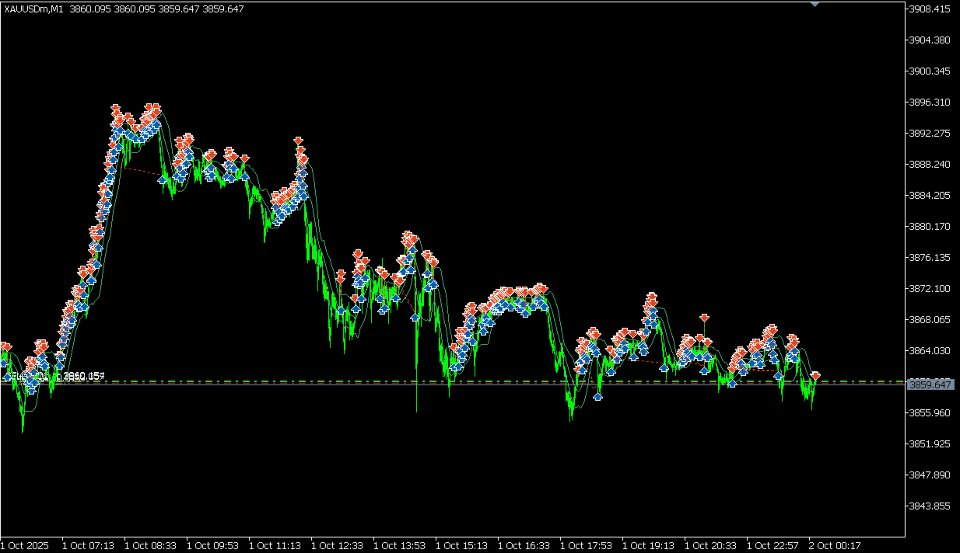The image size is (960, 553).
Task: Select the isolated red arrow above 20:33 candles
Action: [705, 318]
